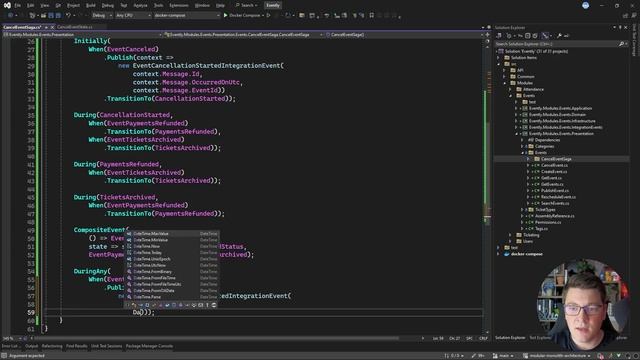Close the CancelEventSaga.cs tab
This screenshot has width=640, height=360.
click(52, 27)
